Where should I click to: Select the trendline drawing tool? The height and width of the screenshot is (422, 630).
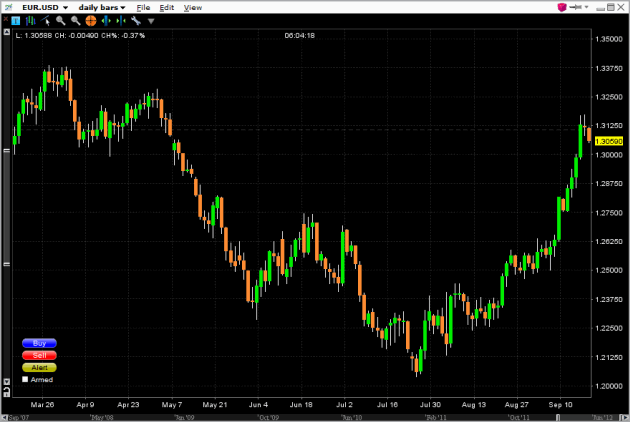click(x=46, y=20)
